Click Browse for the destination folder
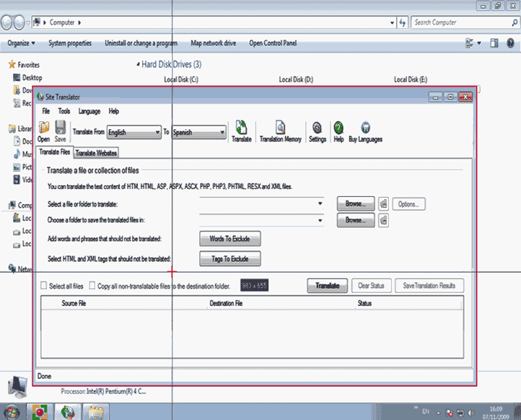The height and width of the screenshot is (420, 521). (x=356, y=220)
